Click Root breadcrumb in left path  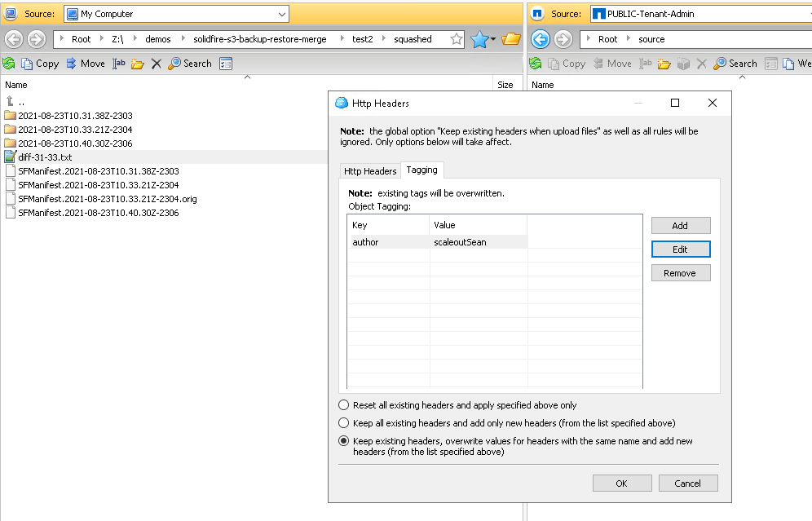[81, 39]
